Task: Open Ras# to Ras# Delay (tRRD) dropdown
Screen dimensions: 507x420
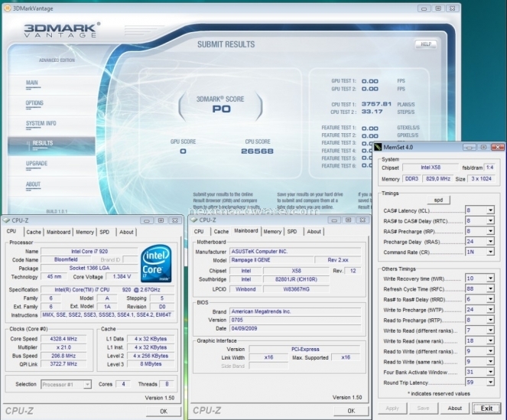Action: tap(490, 299)
